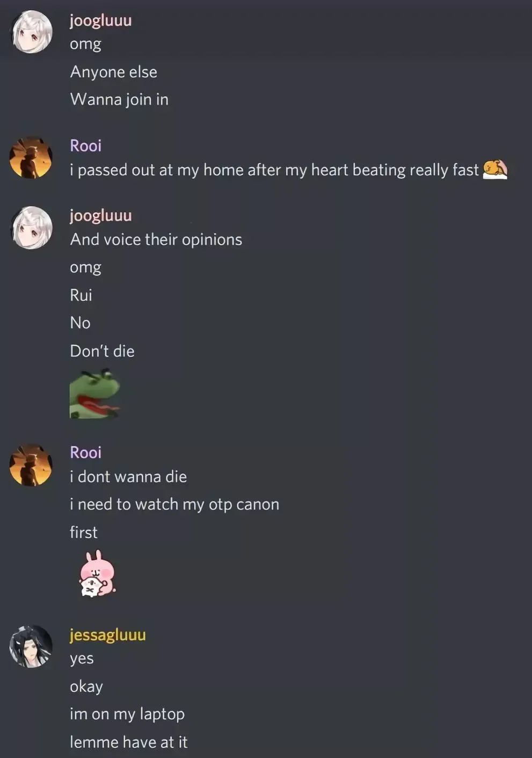Select the 'Wanna join in' message
The height and width of the screenshot is (758, 532).
click(119, 99)
